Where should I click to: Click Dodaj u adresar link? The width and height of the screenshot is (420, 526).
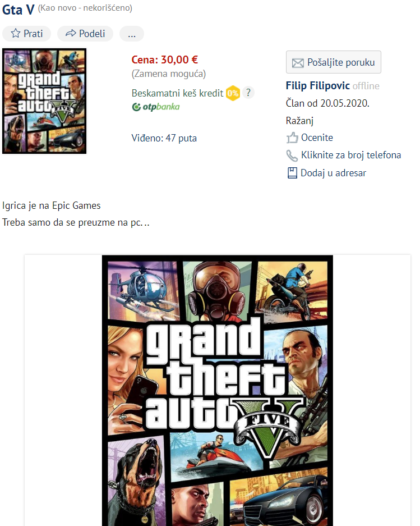click(x=333, y=173)
